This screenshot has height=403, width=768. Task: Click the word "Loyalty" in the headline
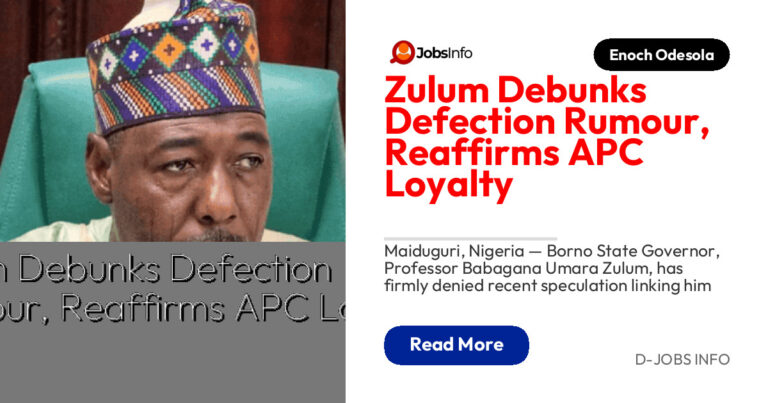point(449,185)
